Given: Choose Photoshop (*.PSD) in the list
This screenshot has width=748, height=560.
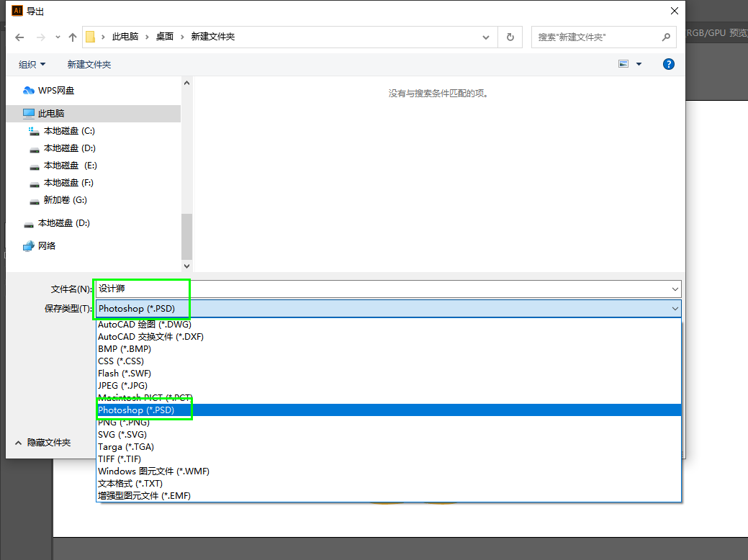Looking at the screenshot, I should tap(388, 410).
